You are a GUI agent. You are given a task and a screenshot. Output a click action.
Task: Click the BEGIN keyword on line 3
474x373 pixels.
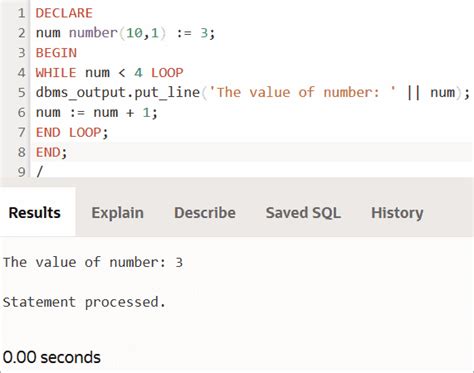pos(56,53)
